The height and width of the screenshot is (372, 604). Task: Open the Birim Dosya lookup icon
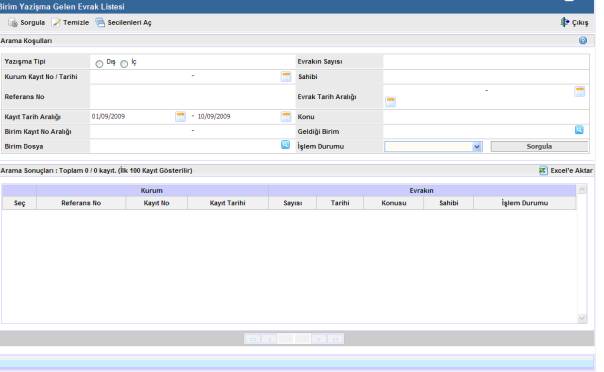(285, 144)
